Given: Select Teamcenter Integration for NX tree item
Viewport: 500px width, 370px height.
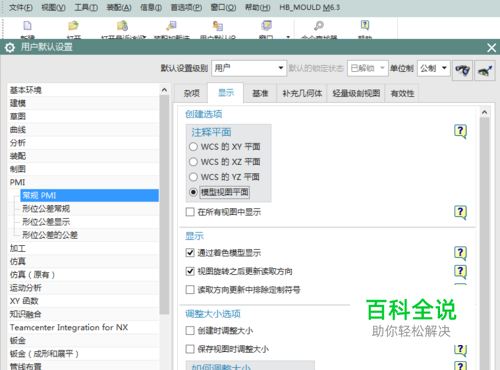Looking at the screenshot, I should click(83, 327).
